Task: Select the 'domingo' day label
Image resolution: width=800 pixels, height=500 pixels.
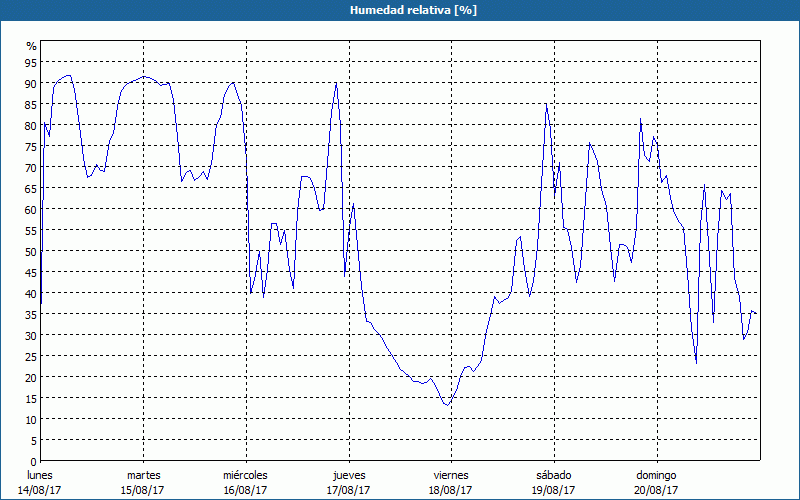Action: coord(656,474)
